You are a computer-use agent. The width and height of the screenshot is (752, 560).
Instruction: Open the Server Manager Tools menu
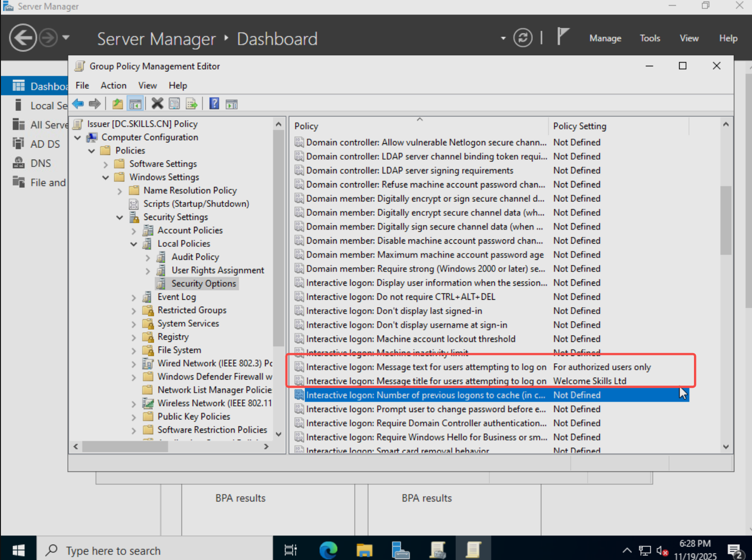[x=650, y=38]
